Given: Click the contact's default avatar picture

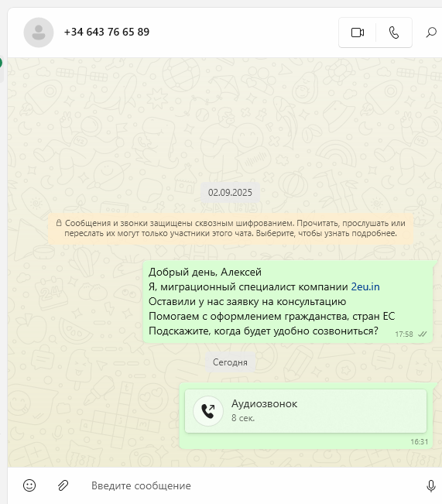Looking at the screenshot, I should [x=39, y=33].
